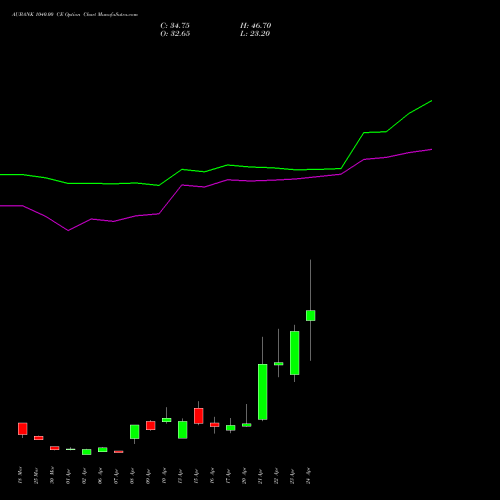This screenshot has width=500, height=500.
Task: Click the 24 Apr date label
Action: (x=309, y=476)
